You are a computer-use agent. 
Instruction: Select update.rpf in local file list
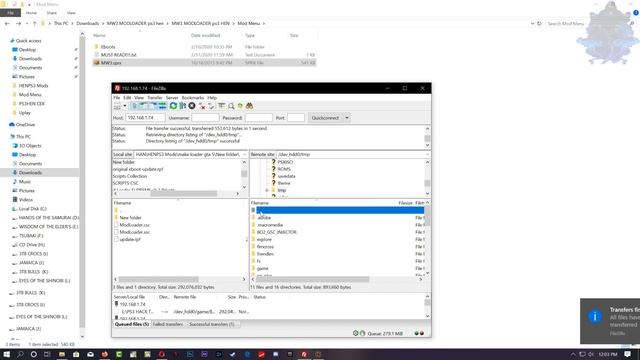(x=130, y=240)
